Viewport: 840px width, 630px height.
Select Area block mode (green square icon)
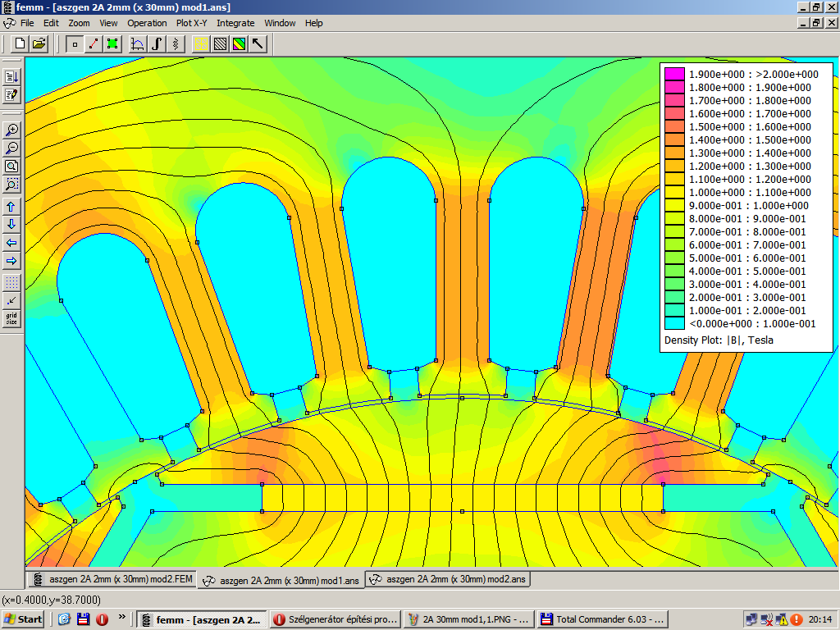click(x=112, y=44)
